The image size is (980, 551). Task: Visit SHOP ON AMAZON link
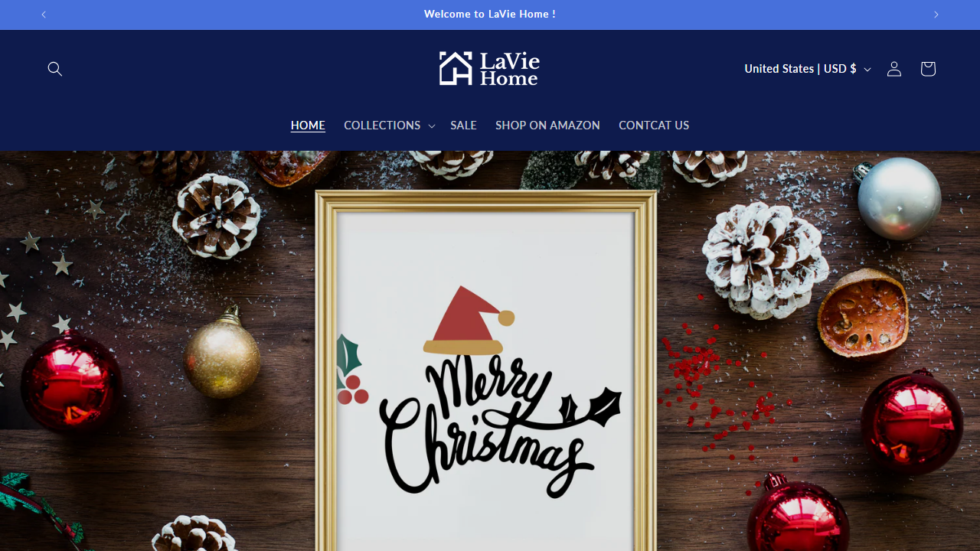tap(547, 126)
